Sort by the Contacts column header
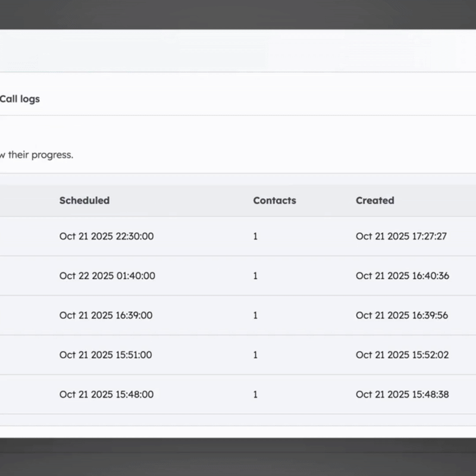476x476 pixels. click(274, 201)
